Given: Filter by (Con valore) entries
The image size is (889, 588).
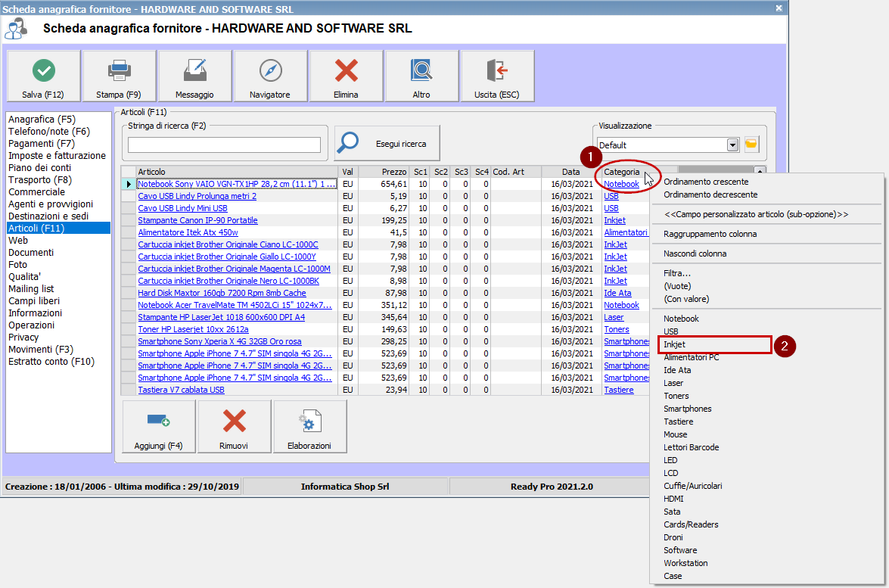Looking at the screenshot, I should [x=686, y=299].
